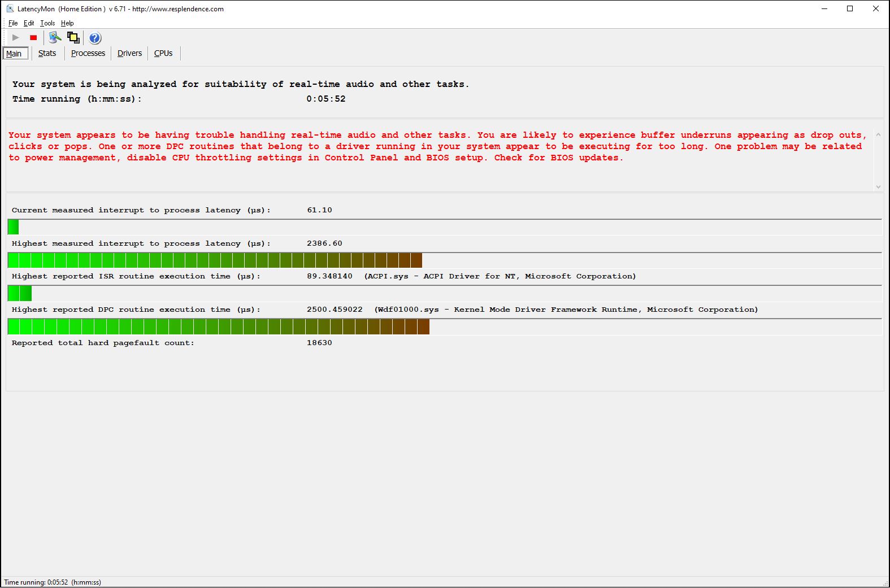Click 'Highest reported DPC routine execution time' label
This screenshot has width=890, height=588.
click(x=136, y=310)
